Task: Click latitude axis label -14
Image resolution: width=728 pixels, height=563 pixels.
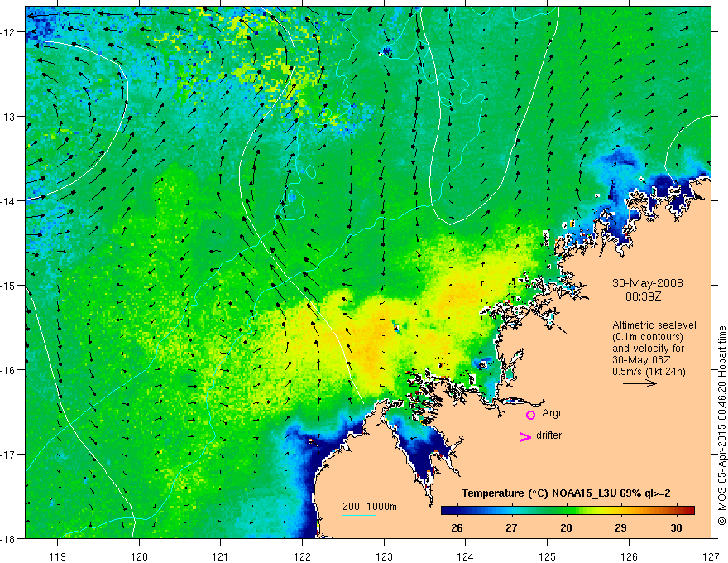Action: click(x=9, y=201)
